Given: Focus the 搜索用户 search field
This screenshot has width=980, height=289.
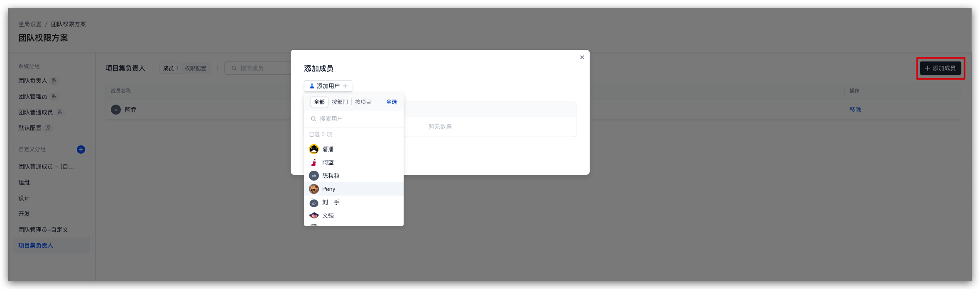Looking at the screenshot, I should click(x=354, y=119).
